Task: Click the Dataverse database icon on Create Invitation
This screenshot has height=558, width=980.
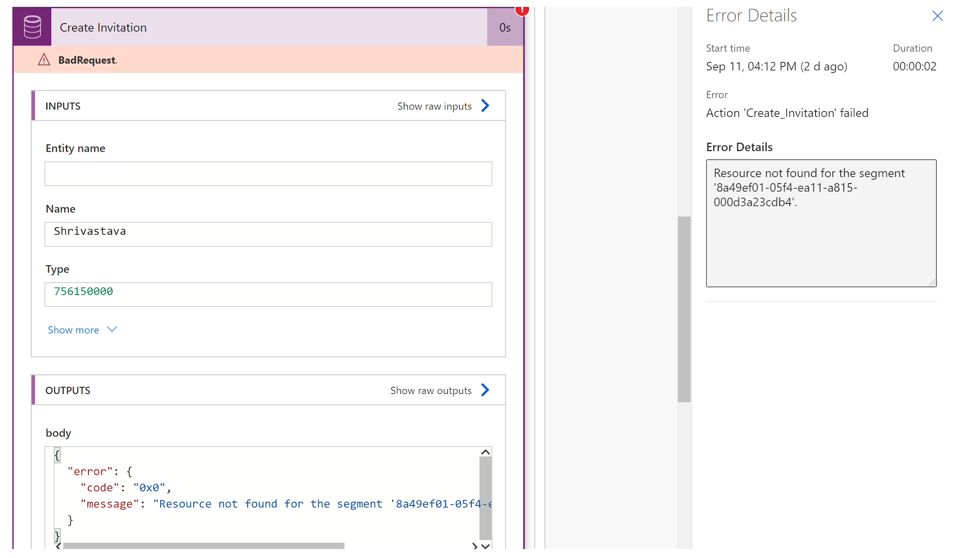Action: (32, 27)
